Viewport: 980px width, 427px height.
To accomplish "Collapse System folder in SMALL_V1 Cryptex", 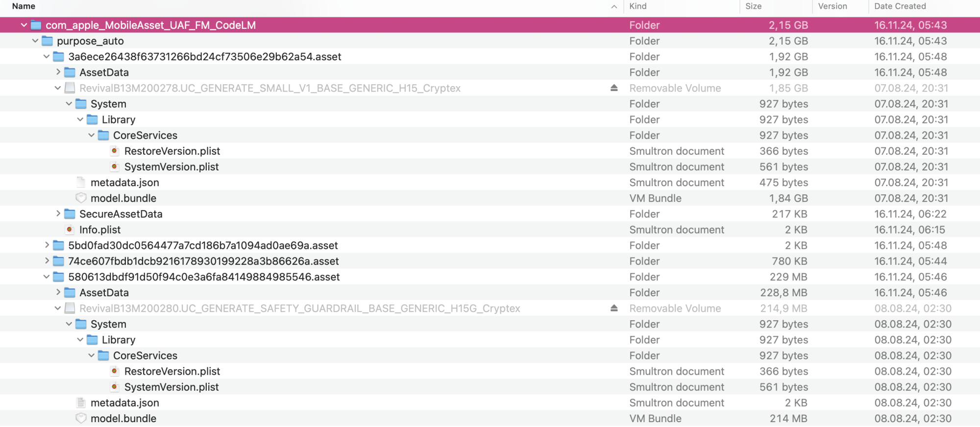I will click(69, 104).
